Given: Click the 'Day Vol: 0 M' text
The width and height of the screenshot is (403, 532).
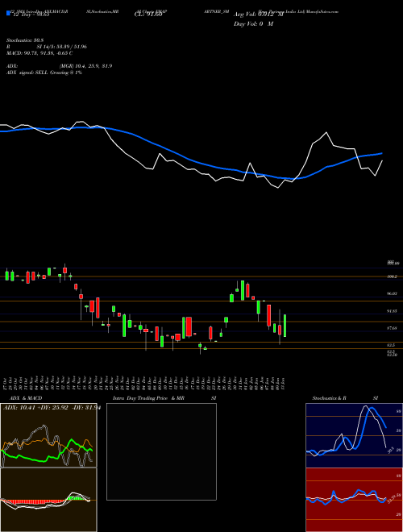Looking at the screenshot, I should click(x=253, y=24).
